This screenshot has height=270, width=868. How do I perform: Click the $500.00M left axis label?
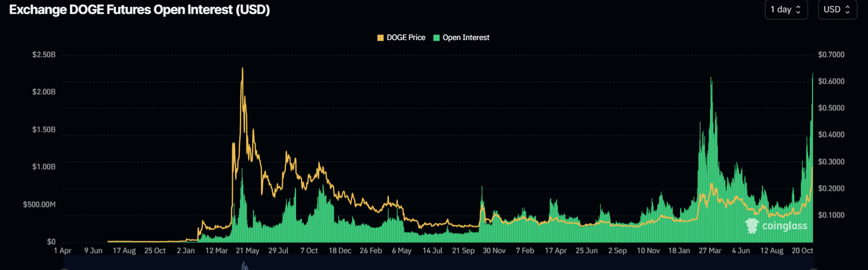click(39, 204)
